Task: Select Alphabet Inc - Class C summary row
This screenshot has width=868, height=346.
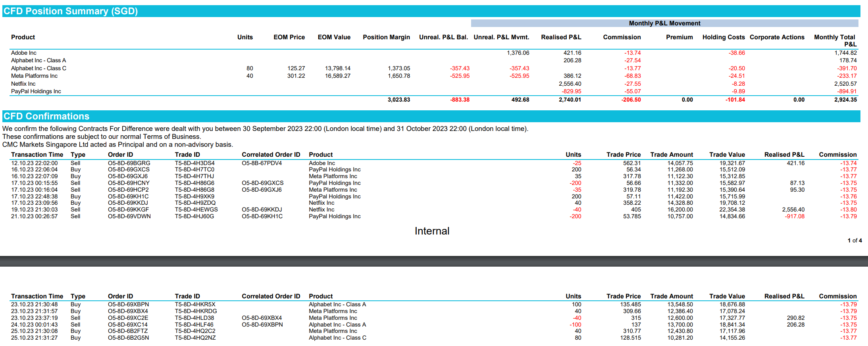Action: coord(434,68)
